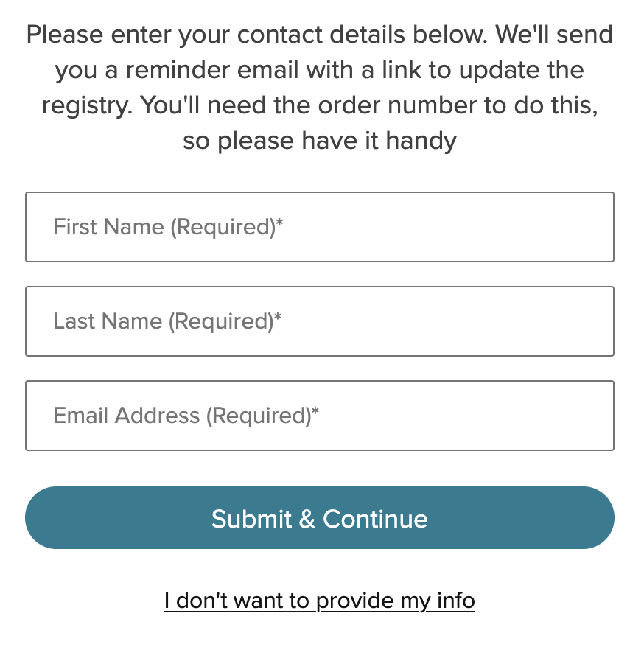Focus the First Name (Required) text box
The width and height of the screenshot is (644, 647).
click(x=320, y=227)
